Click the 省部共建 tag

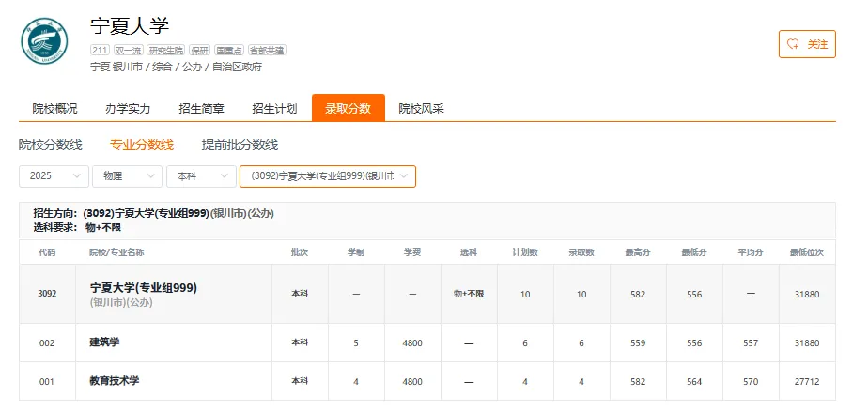click(267, 51)
